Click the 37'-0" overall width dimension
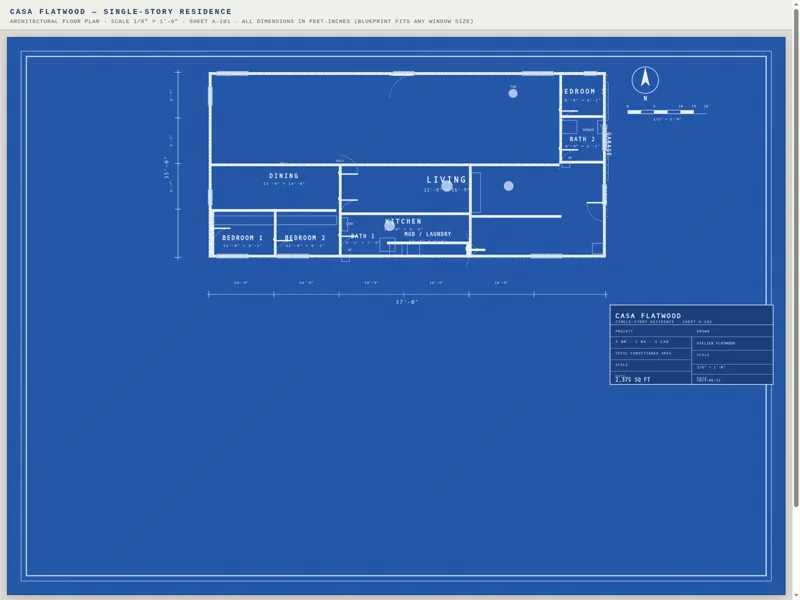Screen dimensions: 800x600 (407, 302)
